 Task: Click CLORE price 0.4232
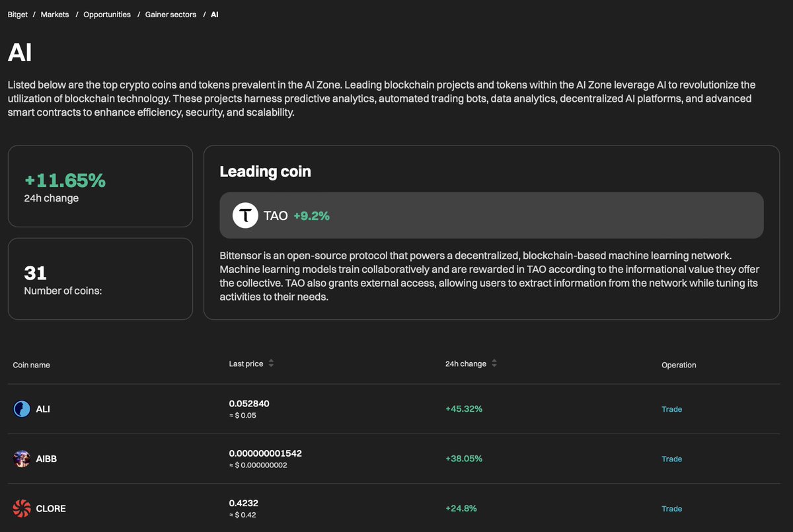243,503
